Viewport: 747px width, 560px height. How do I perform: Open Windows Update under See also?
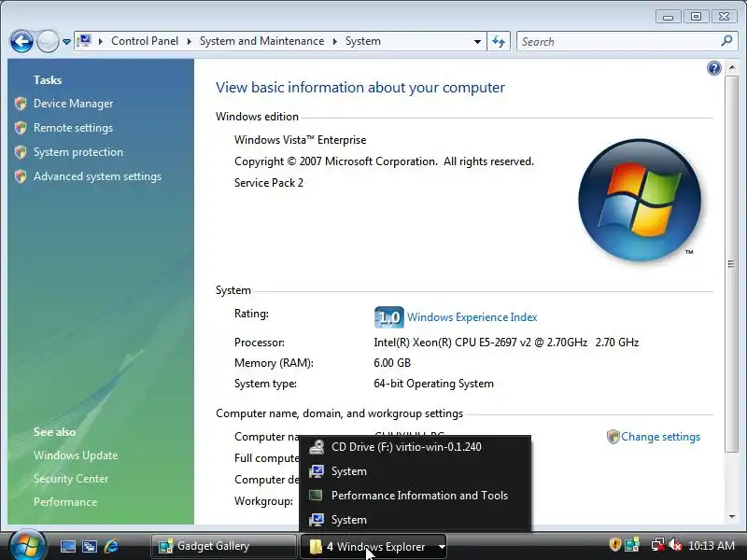click(x=76, y=455)
